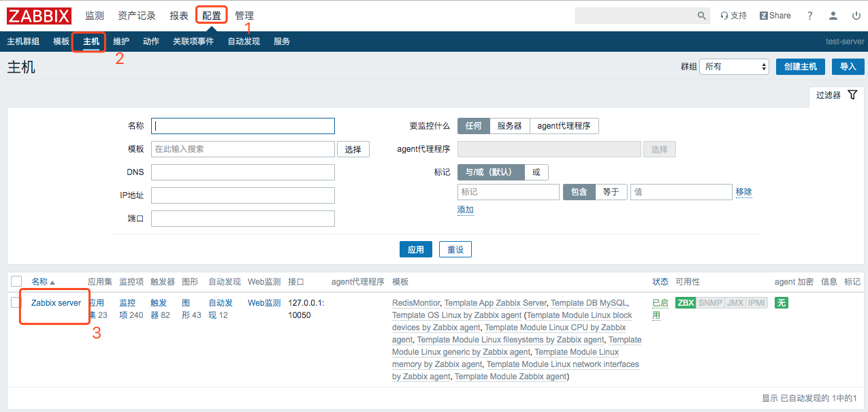Click the 已启用 status link
868x412 pixels.
pos(660,309)
